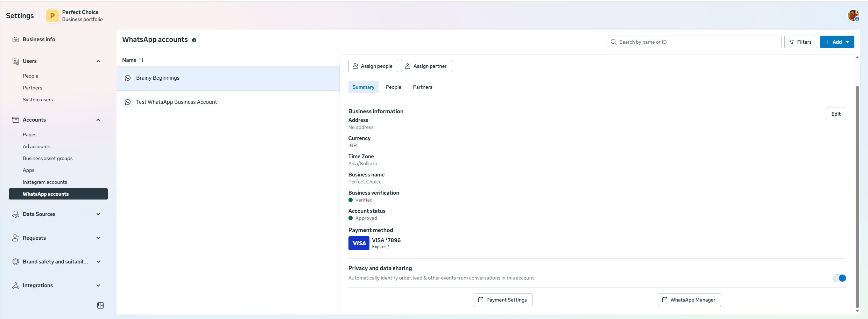This screenshot has width=868, height=319.
Task: Click the Asia/Kolkata time zone value
Action: pyautogui.click(x=362, y=164)
